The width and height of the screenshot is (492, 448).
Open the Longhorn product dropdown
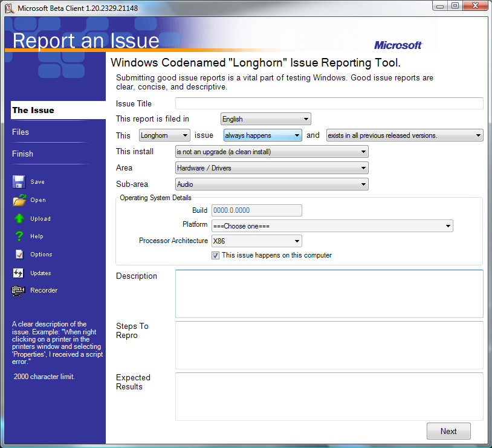[x=164, y=135]
